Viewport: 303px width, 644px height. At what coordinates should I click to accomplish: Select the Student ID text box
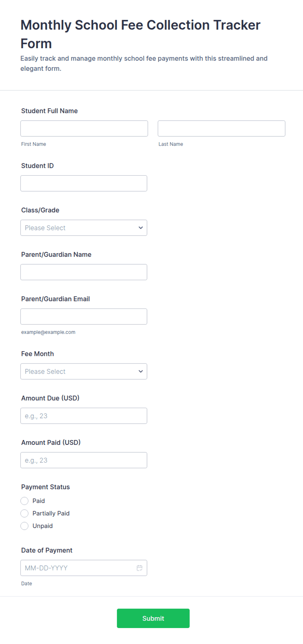pos(84,184)
